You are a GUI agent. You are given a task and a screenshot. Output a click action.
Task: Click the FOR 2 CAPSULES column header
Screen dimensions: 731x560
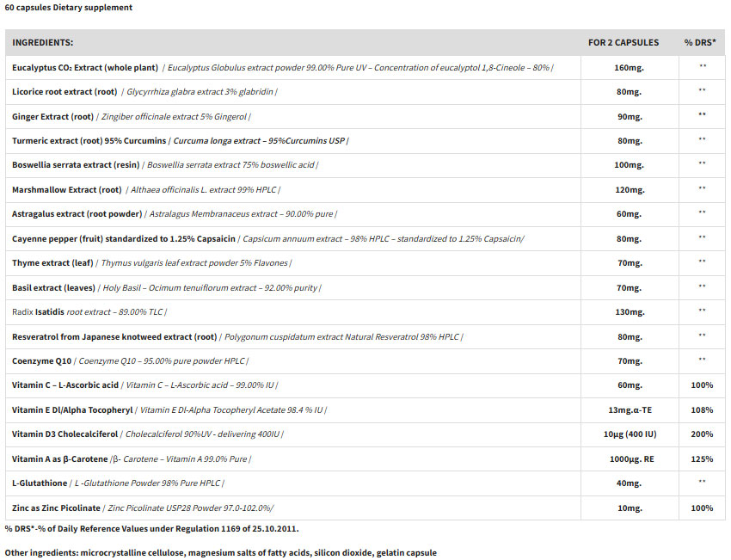(x=623, y=42)
